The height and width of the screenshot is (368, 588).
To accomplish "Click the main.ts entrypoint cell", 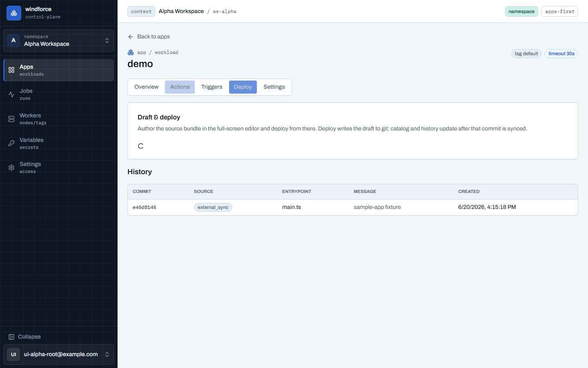I will click(x=292, y=207).
